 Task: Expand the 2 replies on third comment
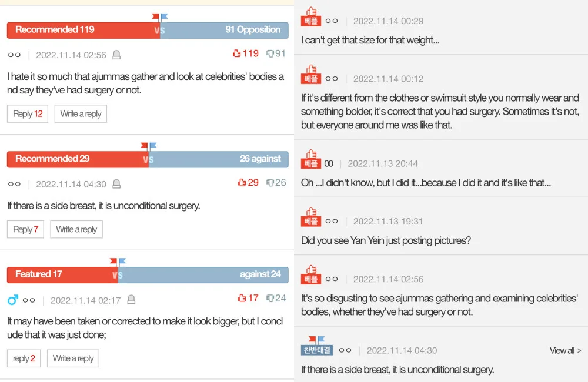click(x=24, y=358)
